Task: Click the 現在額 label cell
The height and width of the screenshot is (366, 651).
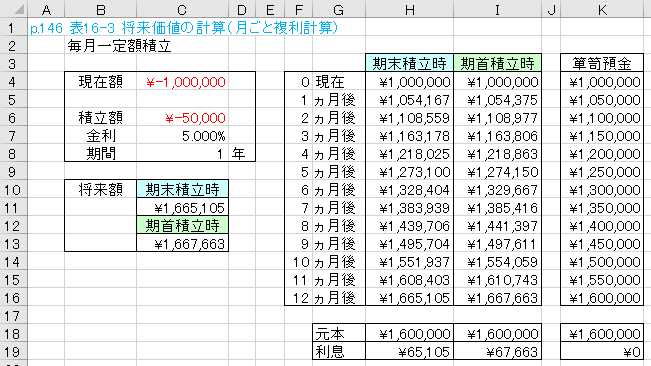Action: pyautogui.click(x=100, y=82)
